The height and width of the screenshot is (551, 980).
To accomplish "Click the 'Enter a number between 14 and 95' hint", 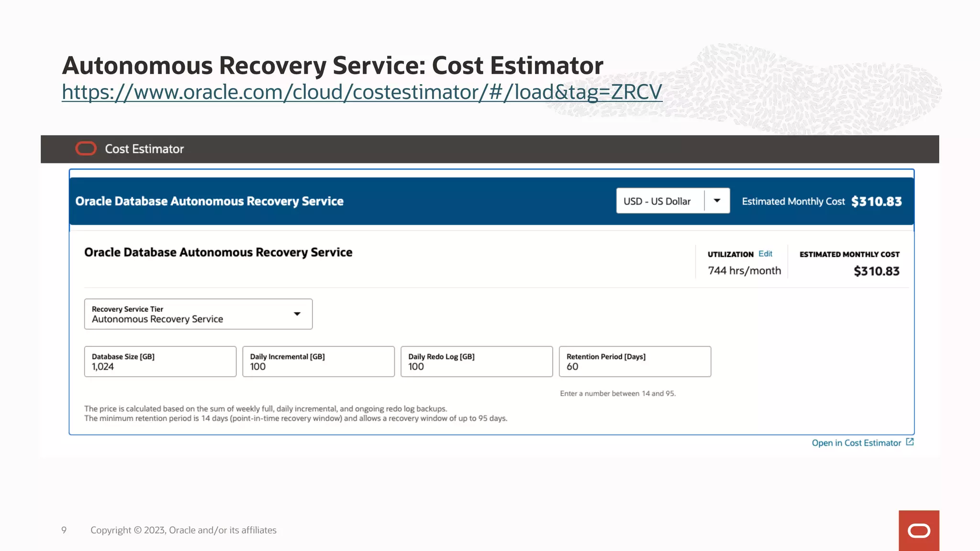I will coord(618,393).
